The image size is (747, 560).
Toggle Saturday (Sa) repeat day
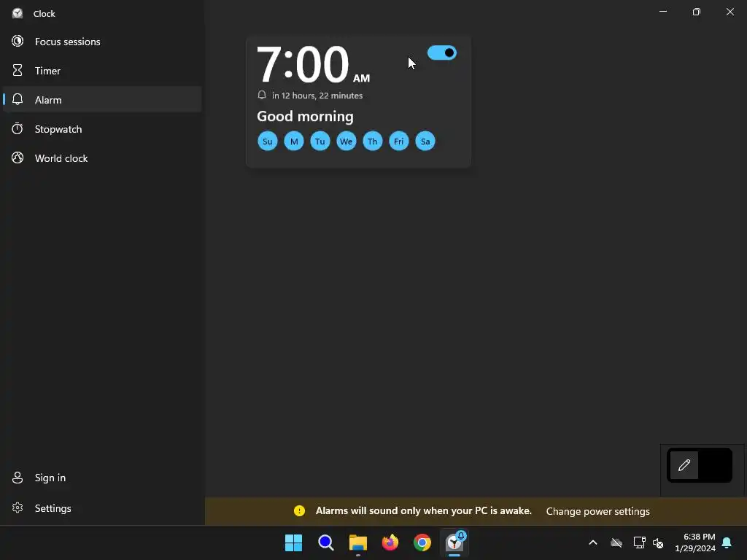click(425, 141)
